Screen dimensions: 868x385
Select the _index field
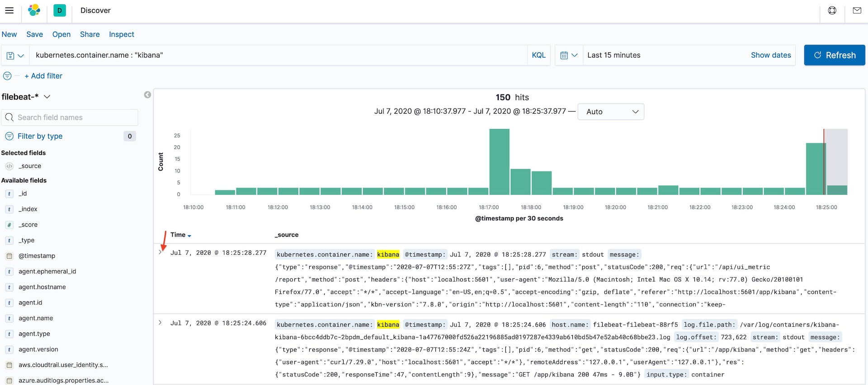(28, 209)
